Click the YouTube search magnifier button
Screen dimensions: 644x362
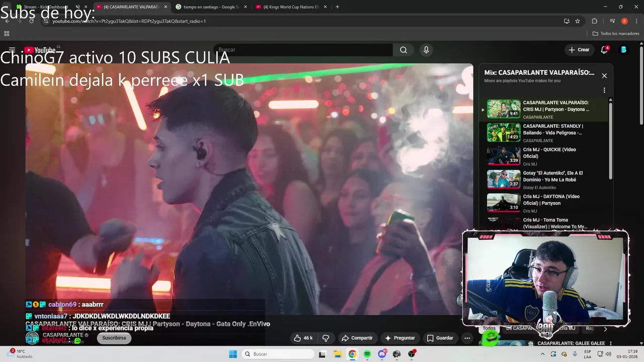(x=404, y=50)
